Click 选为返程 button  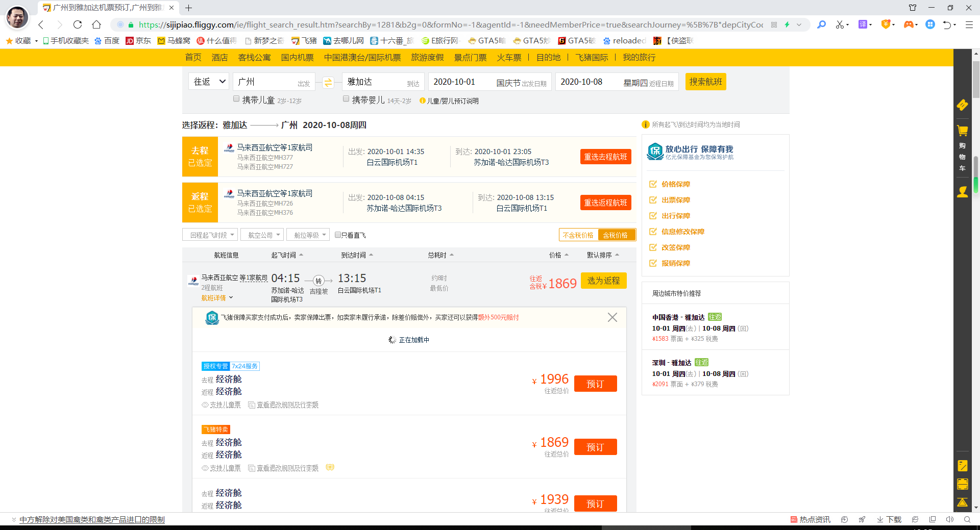(603, 281)
